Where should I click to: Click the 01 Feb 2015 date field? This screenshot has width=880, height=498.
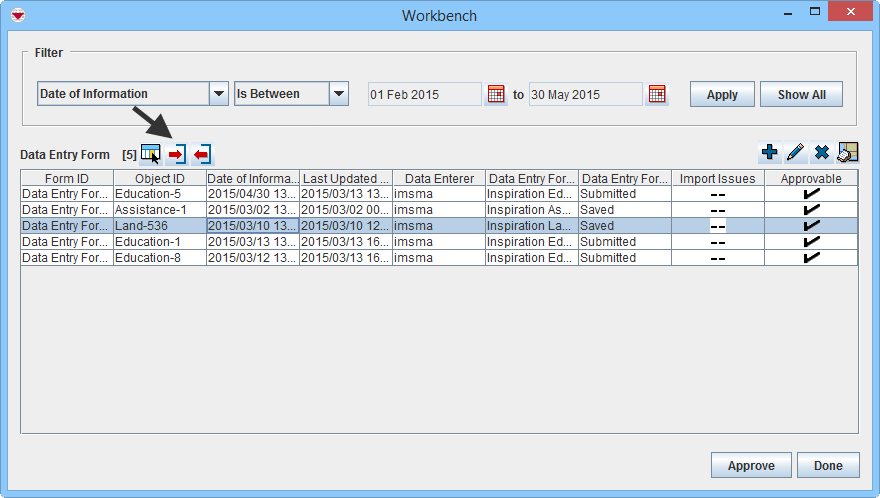[x=424, y=94]
